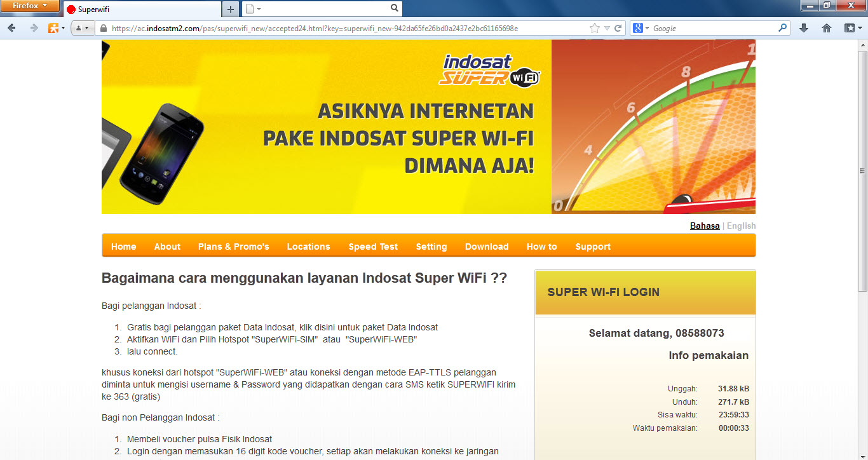This screenshot has width=868, height=460.
Task: Open the Downloads arrow icon
Action: 804,28
